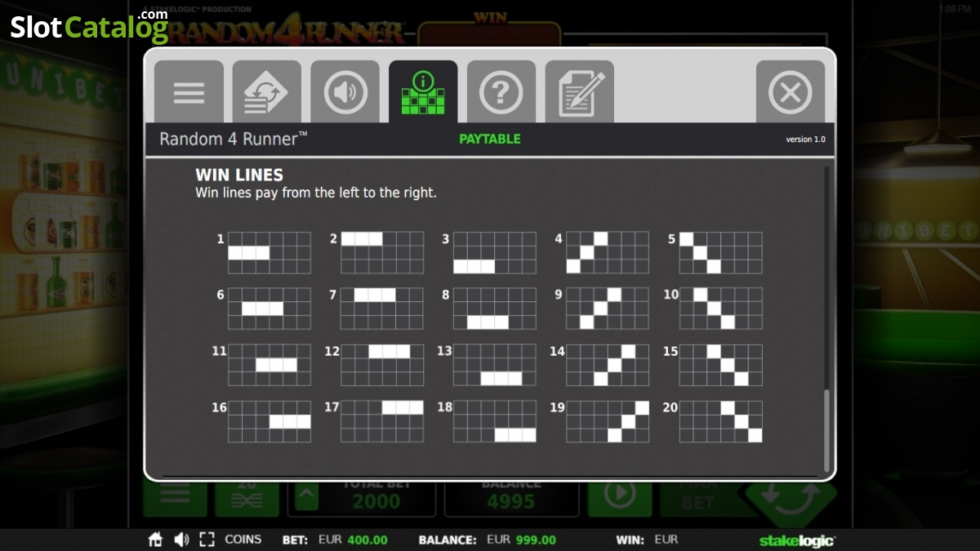Screen dimensions: 980x551
Task: Choose the win line 20 diagram
Action: coord(720,421)
